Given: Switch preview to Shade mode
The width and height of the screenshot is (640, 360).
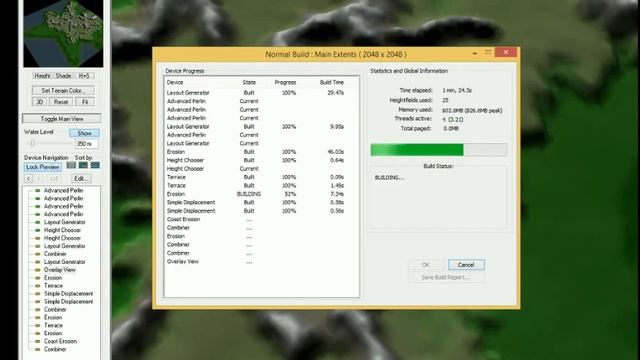Looking at the screenshot, I should coord(63,76).
